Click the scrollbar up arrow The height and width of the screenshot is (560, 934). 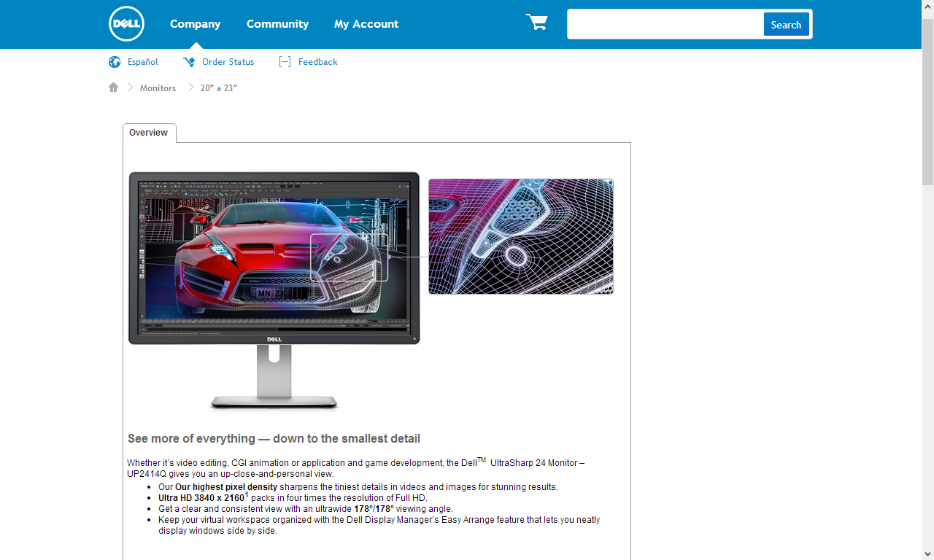(x=927, y=6)
